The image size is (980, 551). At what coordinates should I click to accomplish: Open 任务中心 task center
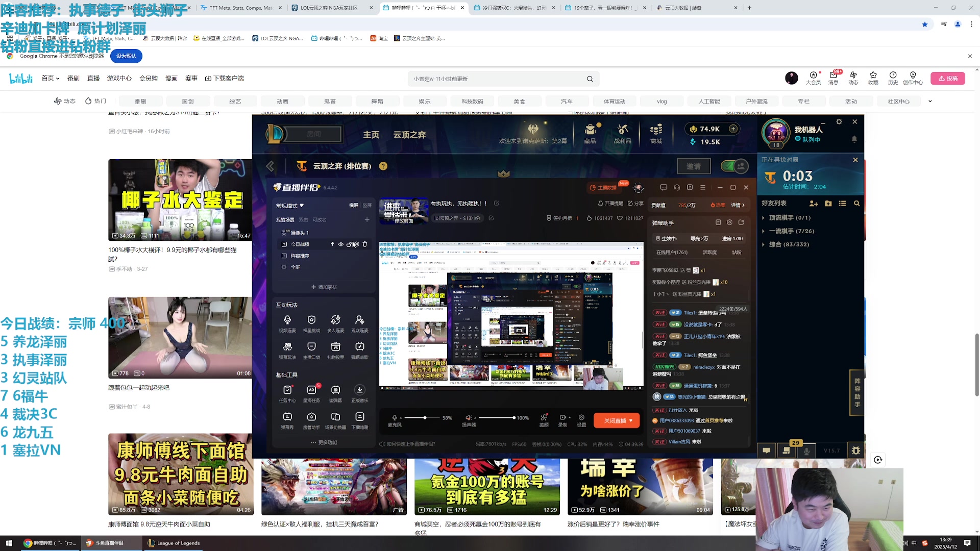pyautogui.click(x=287, y=393)
